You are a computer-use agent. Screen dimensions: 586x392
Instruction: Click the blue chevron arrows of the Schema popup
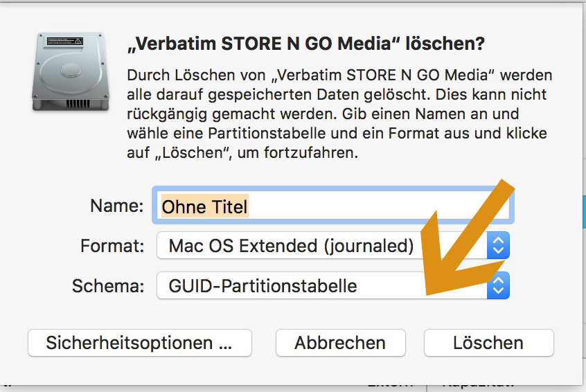click(x=498, y=286)
